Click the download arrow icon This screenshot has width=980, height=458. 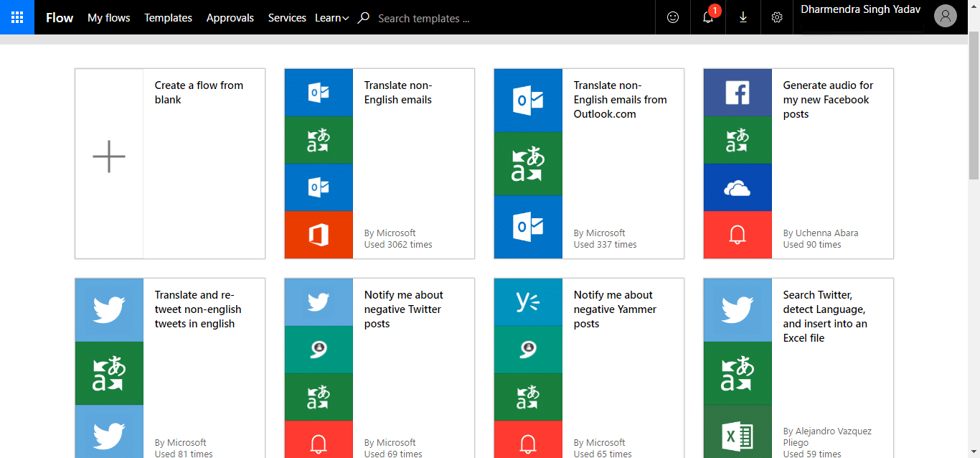pyautogui.click(x=743, y=17)
